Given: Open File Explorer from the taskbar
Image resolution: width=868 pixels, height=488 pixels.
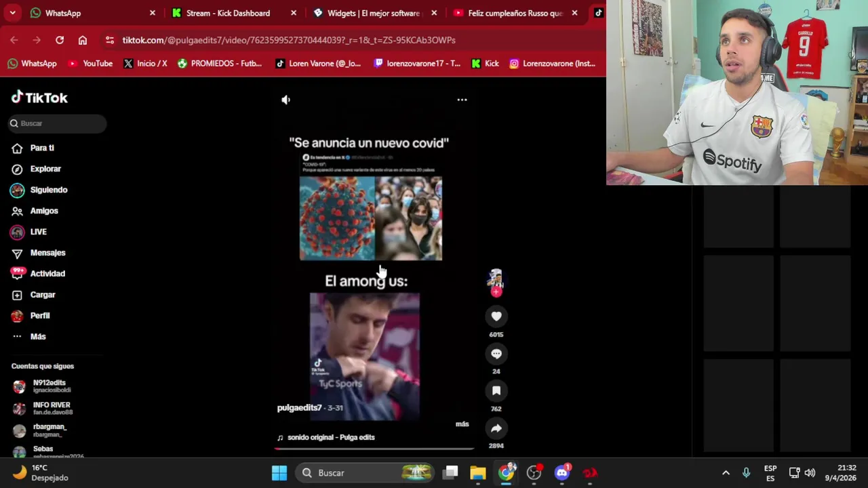Looking at the screenshot, I should click(x=478, y=473).
